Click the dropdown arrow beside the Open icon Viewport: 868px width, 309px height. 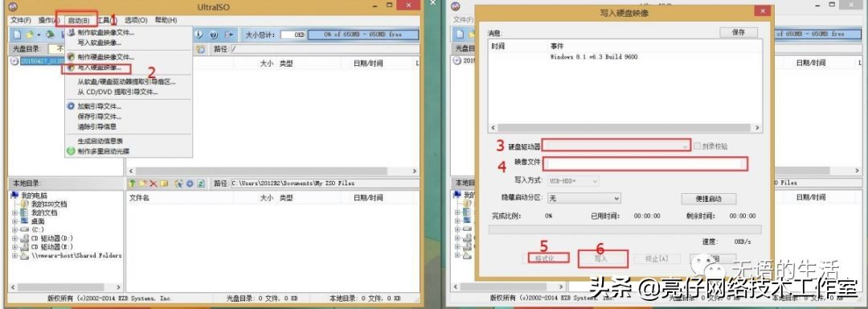[39, 35]
